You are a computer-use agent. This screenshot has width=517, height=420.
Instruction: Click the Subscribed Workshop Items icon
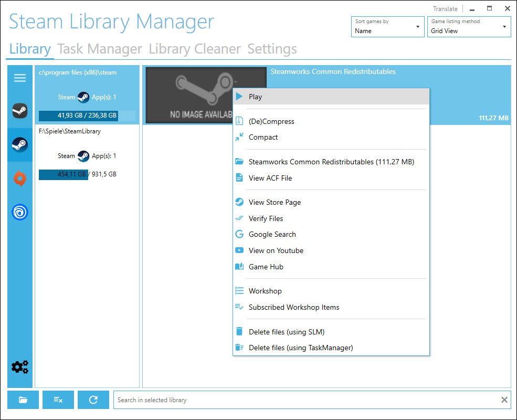pyautogui.click(x=239, y=307)
